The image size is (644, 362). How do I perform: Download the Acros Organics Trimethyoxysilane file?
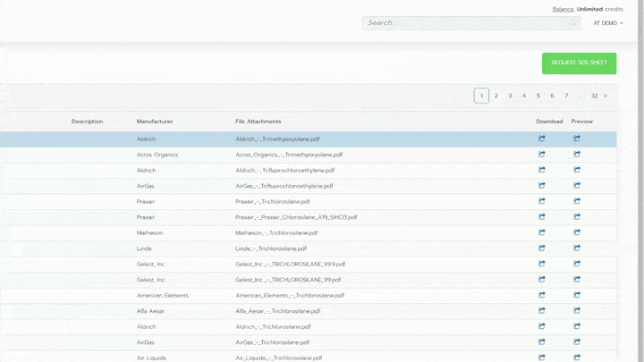[542, 155]
